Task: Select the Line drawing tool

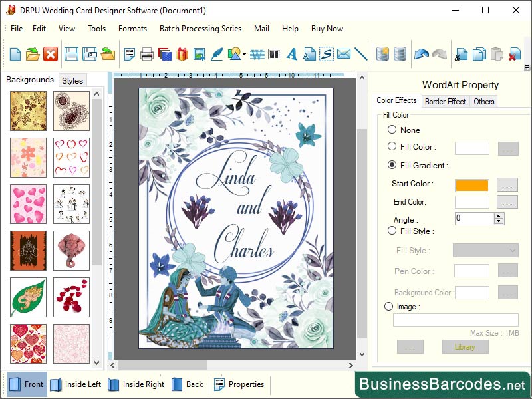Action: click(360, 54)
